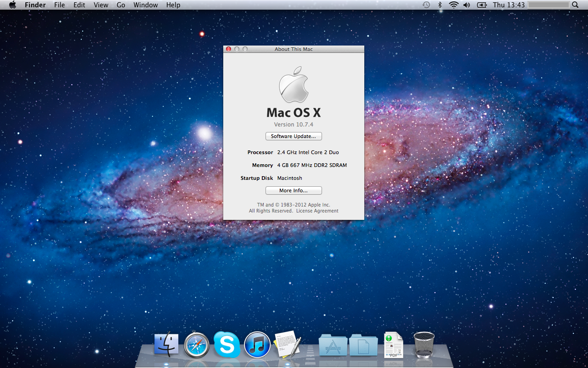Click the About This Mac title bar
The height and width of the screenshot is (368, 588).
point(294,49)
